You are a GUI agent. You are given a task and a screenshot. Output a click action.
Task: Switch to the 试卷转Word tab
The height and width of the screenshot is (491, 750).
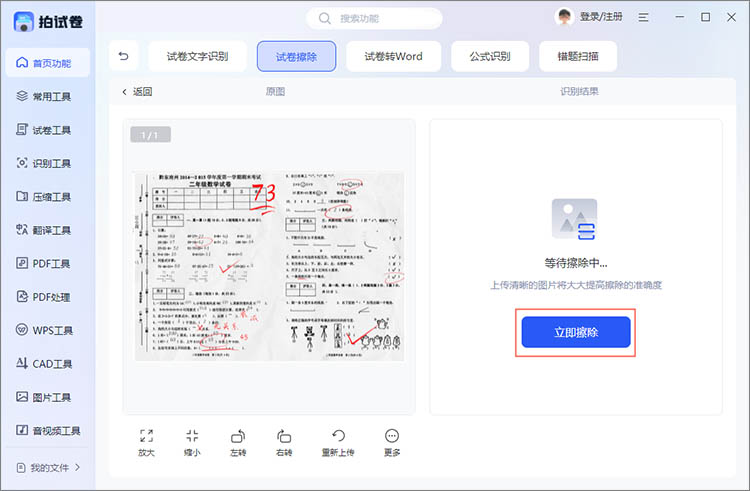(x=393, y=56)
